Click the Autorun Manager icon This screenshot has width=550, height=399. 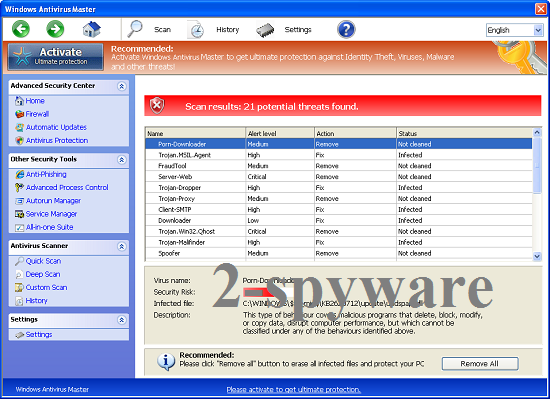tap(19, 201)
